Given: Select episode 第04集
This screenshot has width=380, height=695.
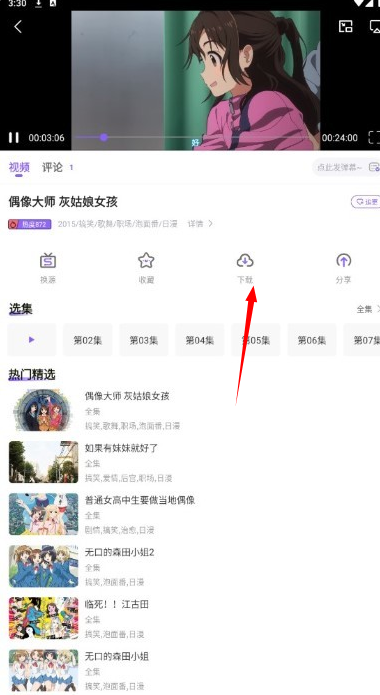Looking at the screenshot, I should point(200,340).
